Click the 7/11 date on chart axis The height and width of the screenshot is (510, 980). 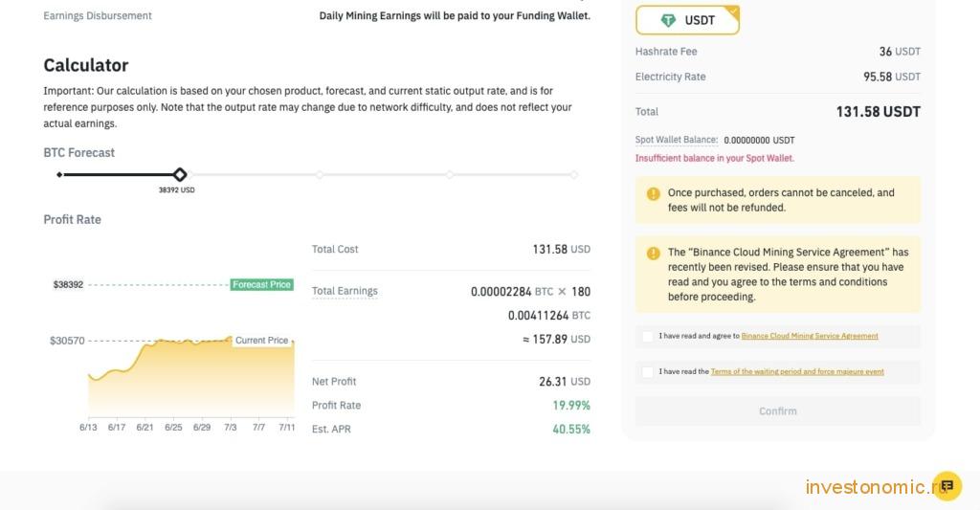(x=287, y=428)
